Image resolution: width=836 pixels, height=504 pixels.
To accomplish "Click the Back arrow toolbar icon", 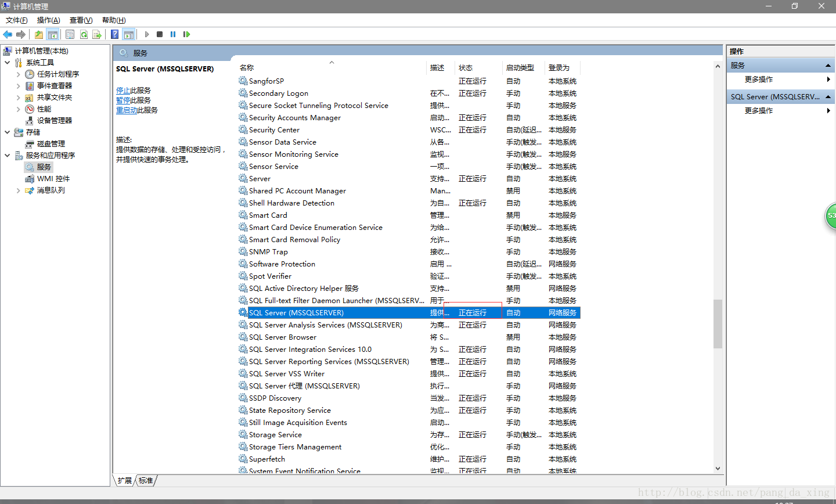I will tap(8, 34).
